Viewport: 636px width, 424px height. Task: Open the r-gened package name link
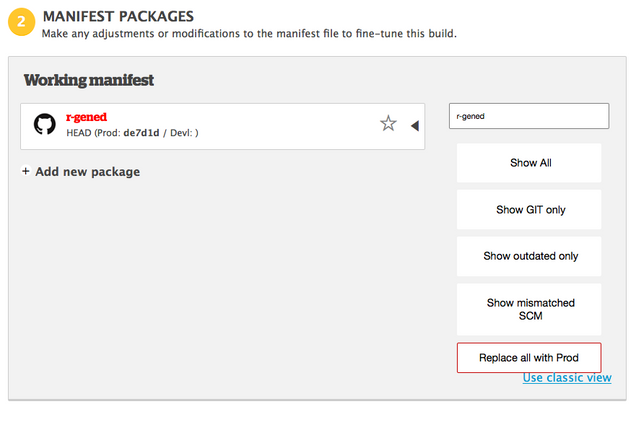(86, 117)
